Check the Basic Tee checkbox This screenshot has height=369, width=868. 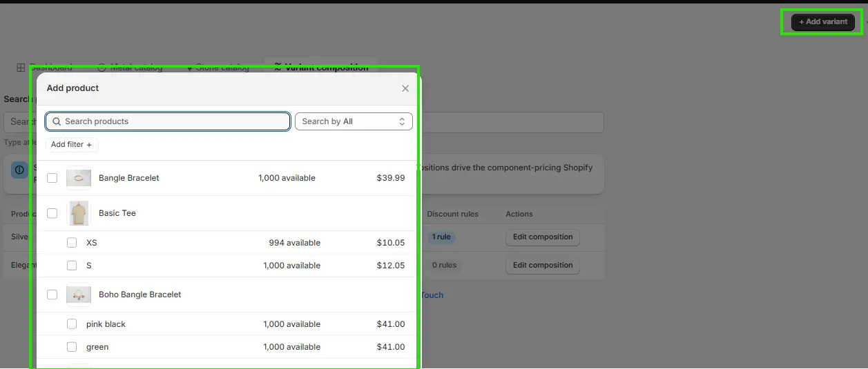pos(52,213)
